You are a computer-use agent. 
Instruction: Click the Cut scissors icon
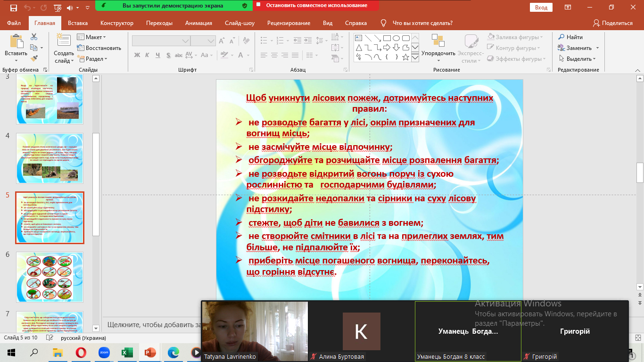34,37
